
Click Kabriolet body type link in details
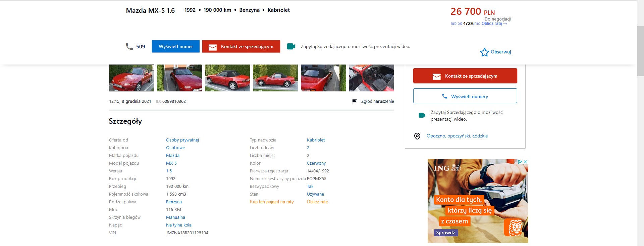point(316,140)
